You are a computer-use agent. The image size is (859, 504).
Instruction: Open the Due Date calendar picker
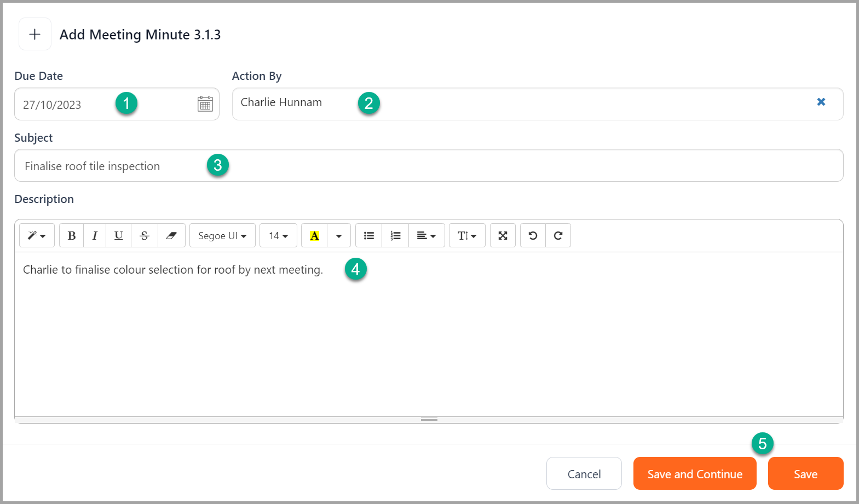pyautogui.click(x=205, y=103)
